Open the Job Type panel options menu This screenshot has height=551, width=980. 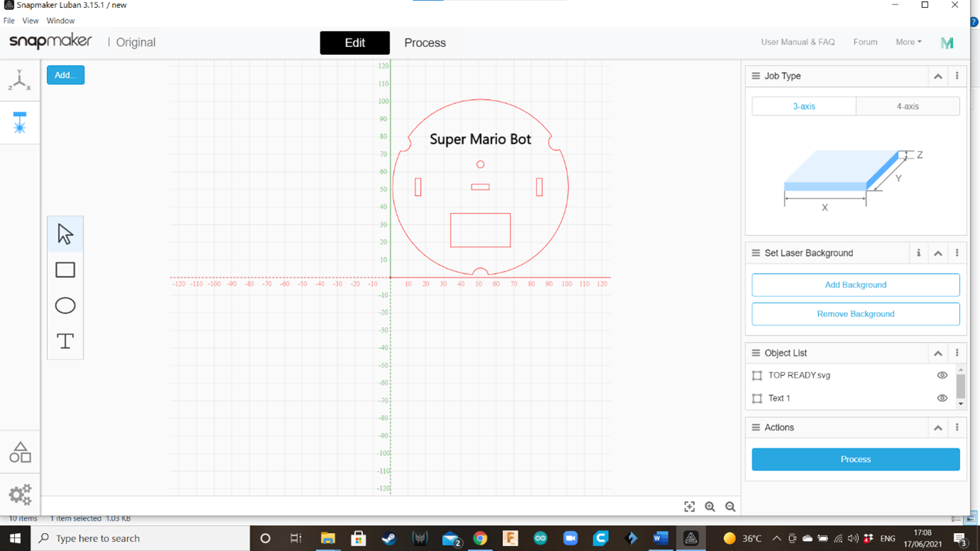[x=957, y=76]
